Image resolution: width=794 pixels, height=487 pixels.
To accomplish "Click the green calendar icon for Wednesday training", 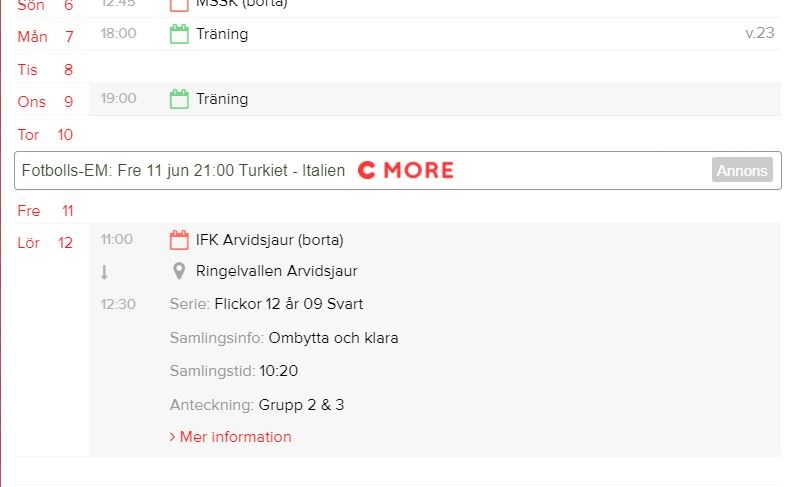I will (x=179, y=99).
